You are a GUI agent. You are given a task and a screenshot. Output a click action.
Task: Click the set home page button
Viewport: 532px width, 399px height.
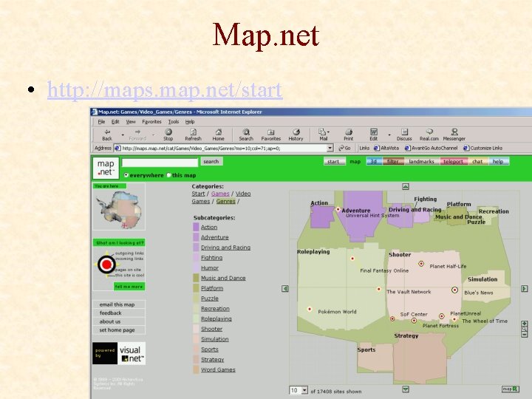pos(119,330)
